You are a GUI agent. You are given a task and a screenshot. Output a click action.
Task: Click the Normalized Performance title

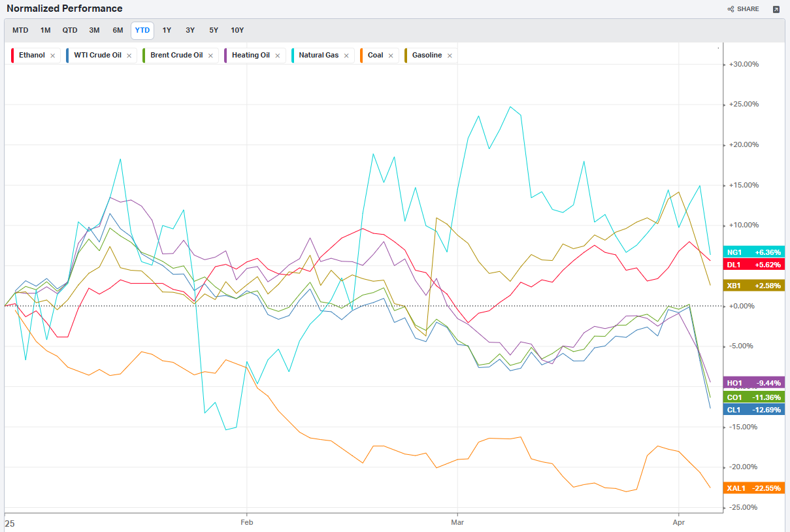[x=65, y=9]
